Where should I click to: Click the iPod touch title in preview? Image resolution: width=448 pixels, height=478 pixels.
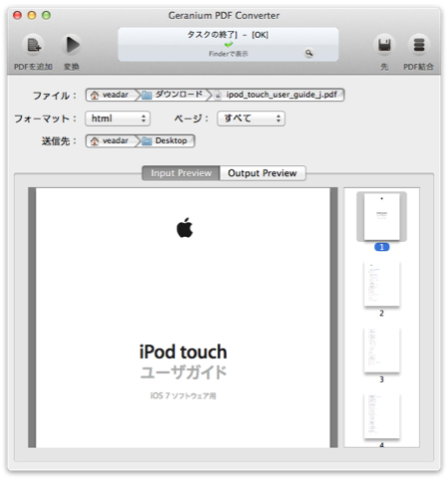(183, 352)
